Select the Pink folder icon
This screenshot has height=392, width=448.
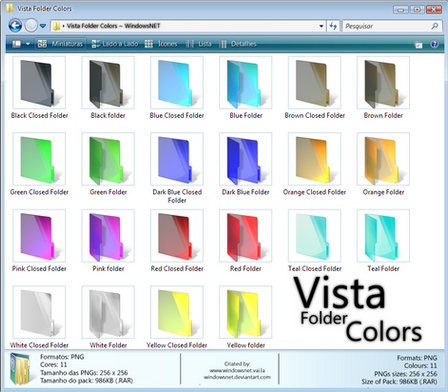[108, 236]
